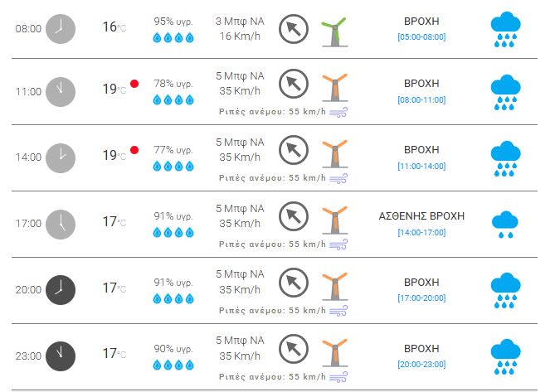Open the [05:00-08:00] rain period link
This screenshot has height=392, width=555.
pyautogui.click(x=421, y=37)
